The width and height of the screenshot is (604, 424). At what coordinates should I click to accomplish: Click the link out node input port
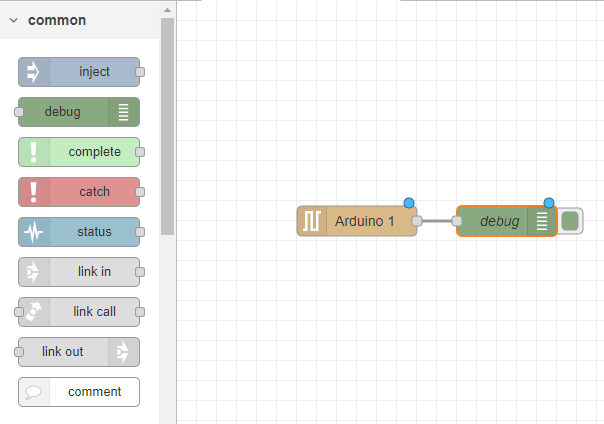(x=18, y=352)
